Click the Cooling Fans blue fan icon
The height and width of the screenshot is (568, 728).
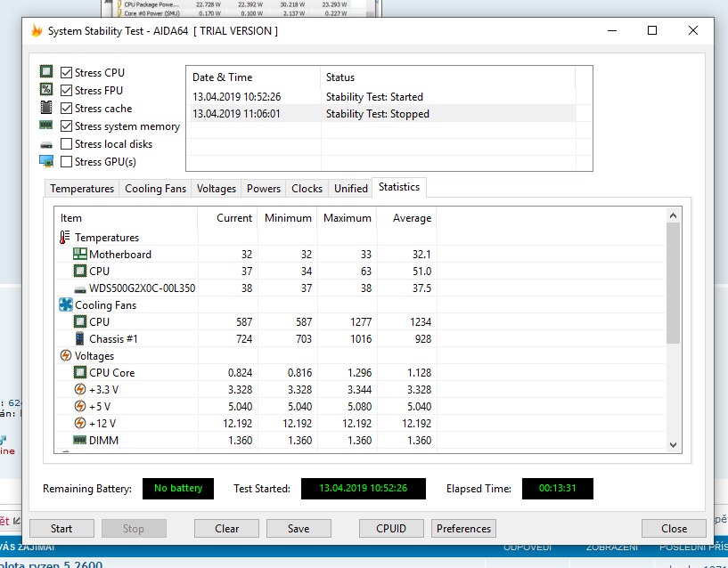pyautogui.click(x=66, y=304)
